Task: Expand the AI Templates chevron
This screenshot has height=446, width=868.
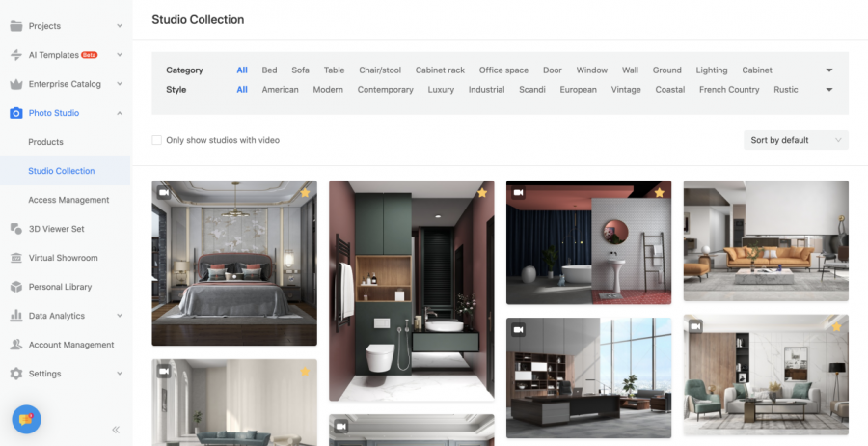Action: (120, 55)
